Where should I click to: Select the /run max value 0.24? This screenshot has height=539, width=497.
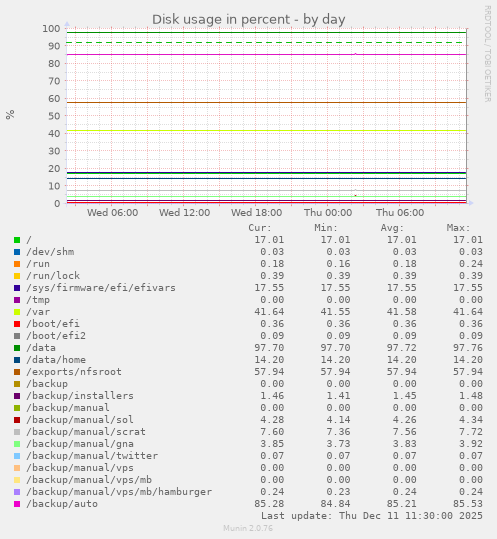(471, 264)
